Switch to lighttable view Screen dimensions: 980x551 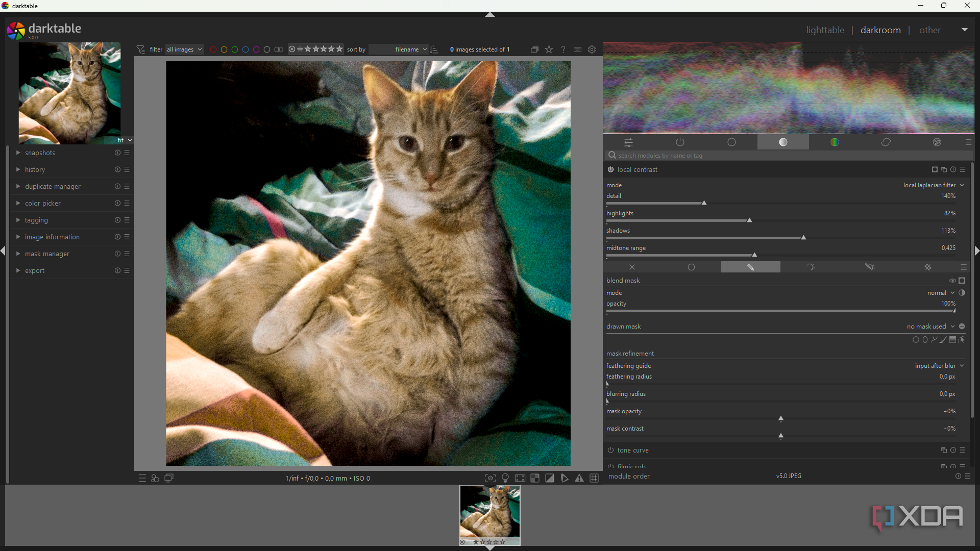825,30
